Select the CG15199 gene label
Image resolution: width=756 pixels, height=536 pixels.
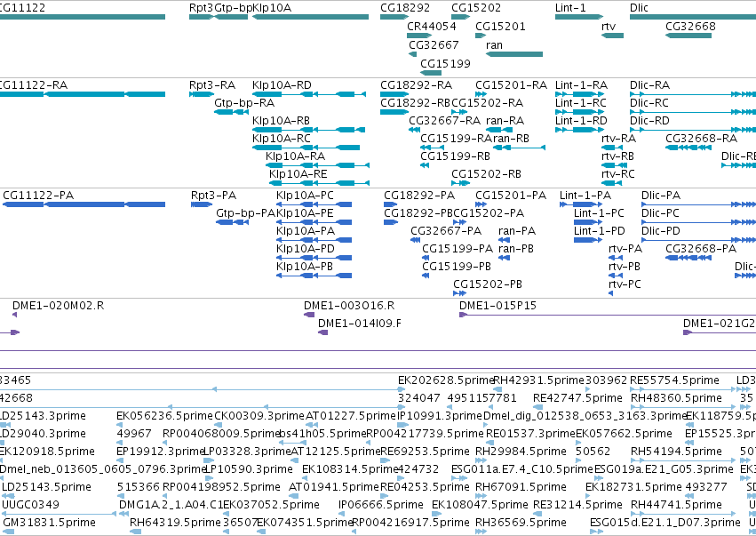click(445, 63)
